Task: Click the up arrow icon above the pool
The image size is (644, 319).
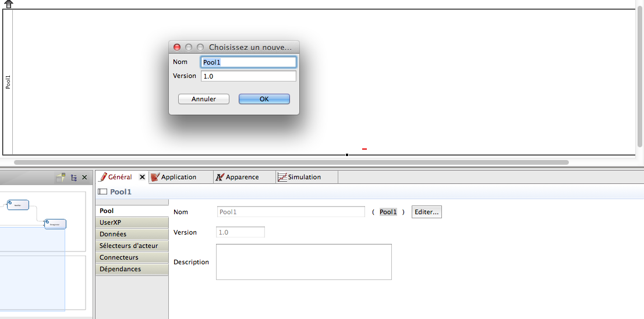Action: [x=8, y=3]
